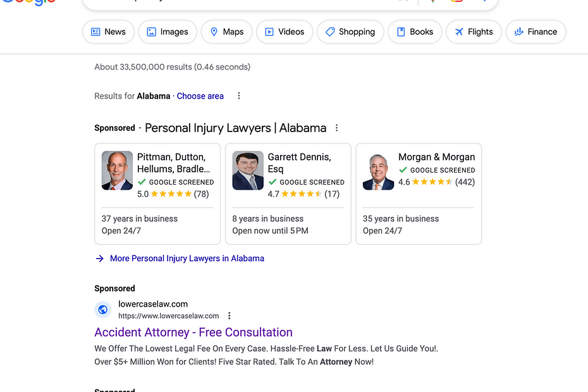Image resolution: width=588 pixels, height=392 pixels.
Task: Click the News tab newspaper icon
Action: pos(95,32)
